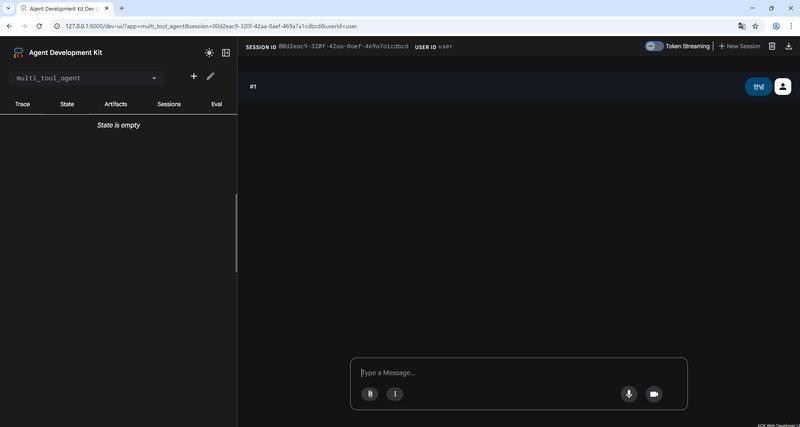Viewport: 800px width, 427px height.
Task: Open more options three-dot icon in message box
Action: [395, 394]
